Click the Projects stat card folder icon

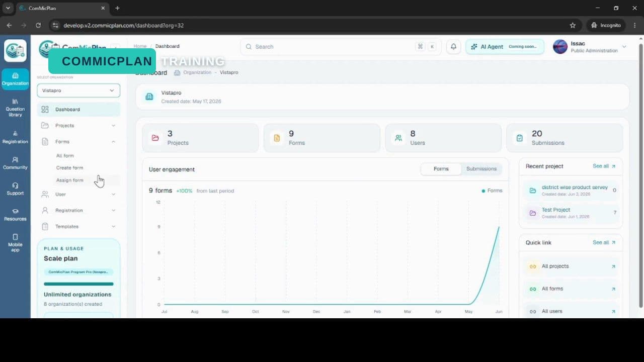[x=155, y=138]
